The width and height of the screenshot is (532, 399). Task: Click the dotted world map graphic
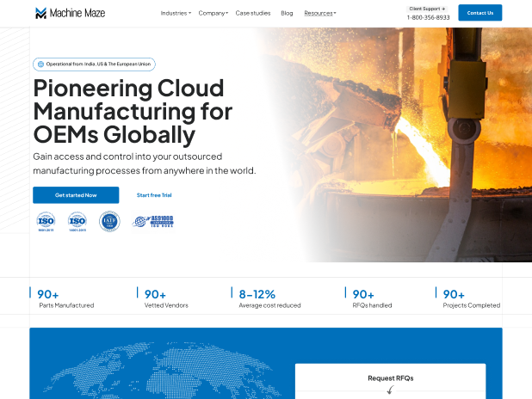point(155,370)
